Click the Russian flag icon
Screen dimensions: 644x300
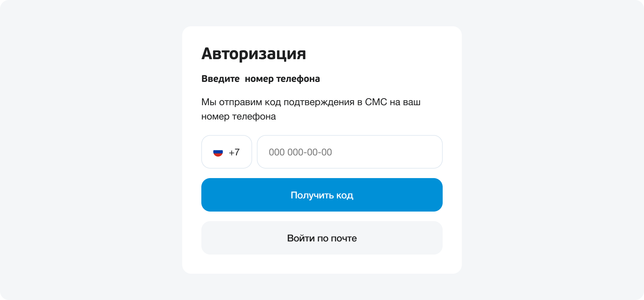click(218, 153)
